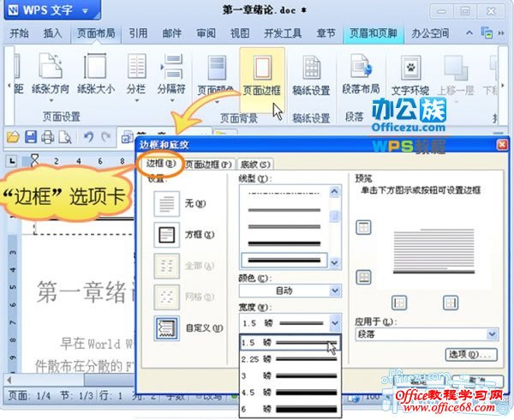The image size is (514, 420).
Task: Select the highlighted thick line style at list bottom
Action: coord(284,260)
